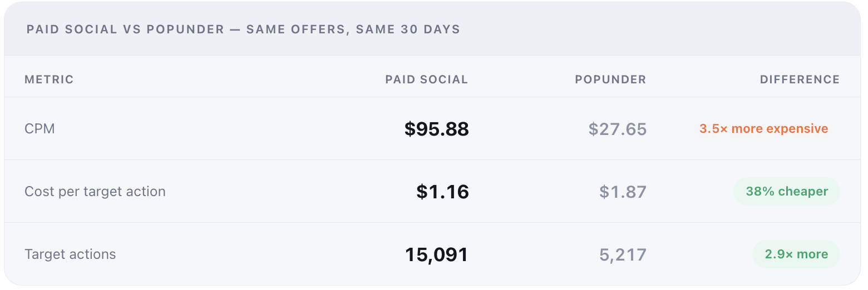Select the Cost per target action label
This screenshot has width=868, height=290.
tap(95, 192)
